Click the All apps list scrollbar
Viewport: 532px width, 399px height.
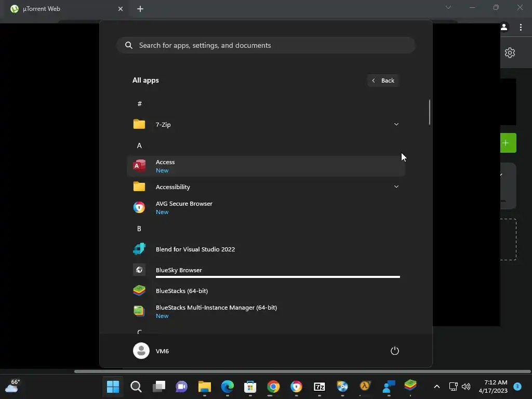[x=430, y=112]
